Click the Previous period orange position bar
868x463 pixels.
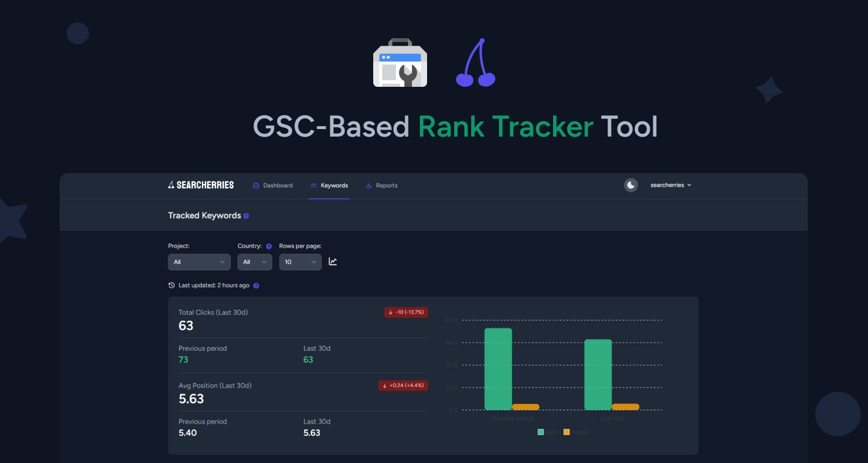point(525,407)
